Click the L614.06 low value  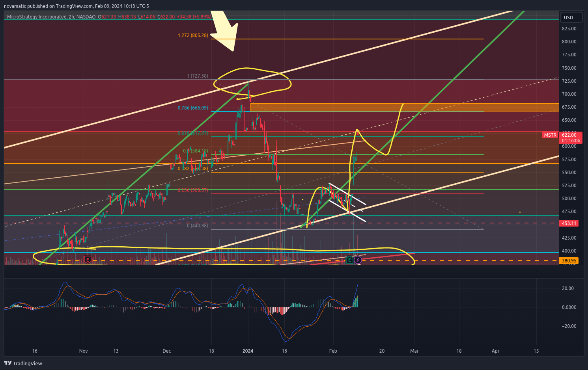pos(147,17)
